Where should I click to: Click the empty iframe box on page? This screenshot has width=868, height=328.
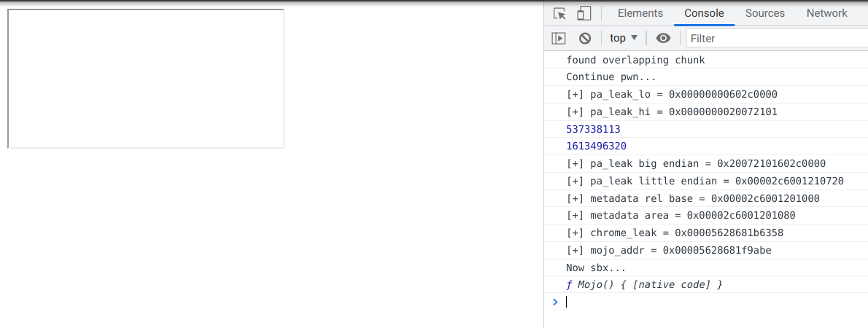[146, 79]
